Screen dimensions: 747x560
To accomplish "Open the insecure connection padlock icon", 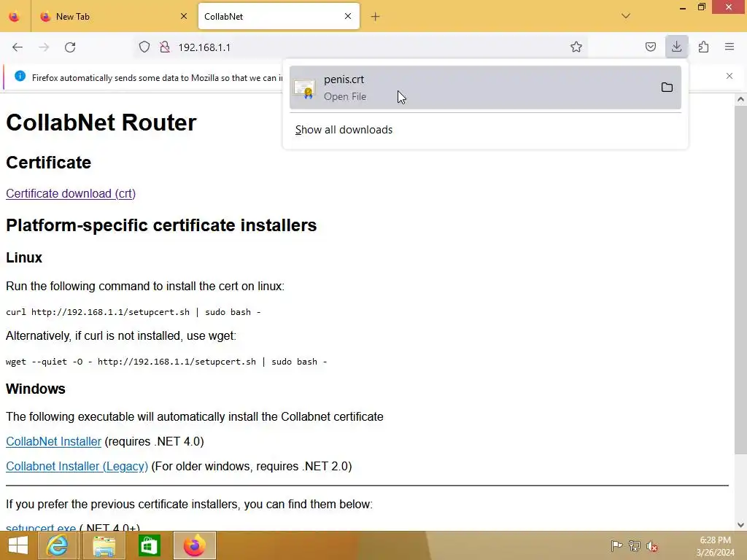I will 165,47.
